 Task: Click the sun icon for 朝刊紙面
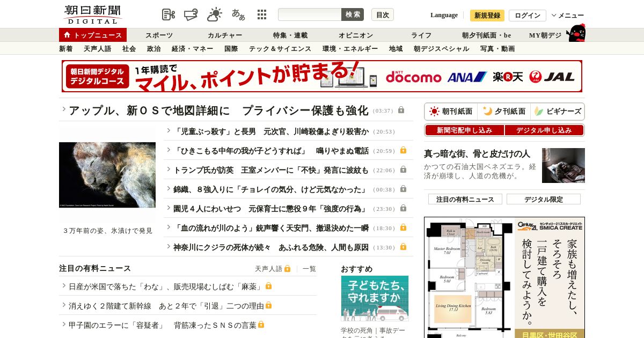click(x=434, y=112)
